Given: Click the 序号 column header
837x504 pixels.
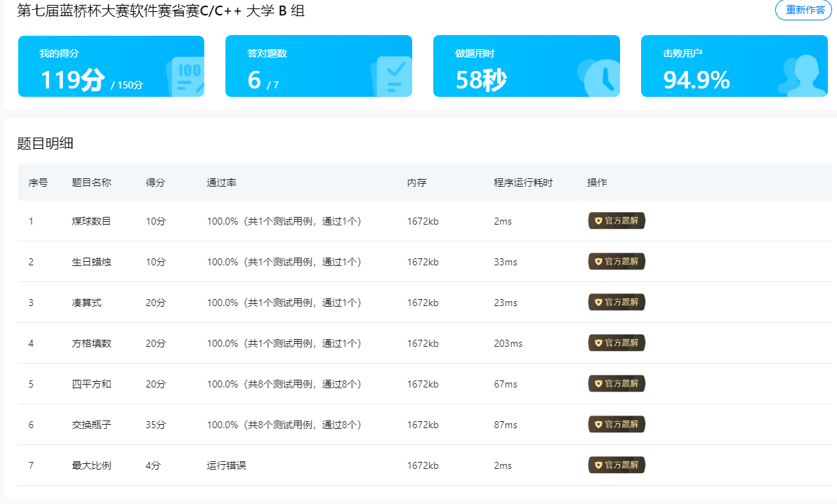Looking at the screenshot, I should point(39,183).
